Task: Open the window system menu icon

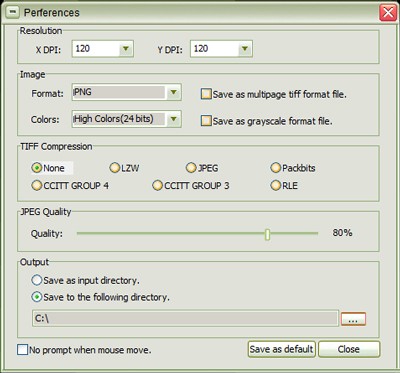Action: pyautogui.click(x=13, y=12)
